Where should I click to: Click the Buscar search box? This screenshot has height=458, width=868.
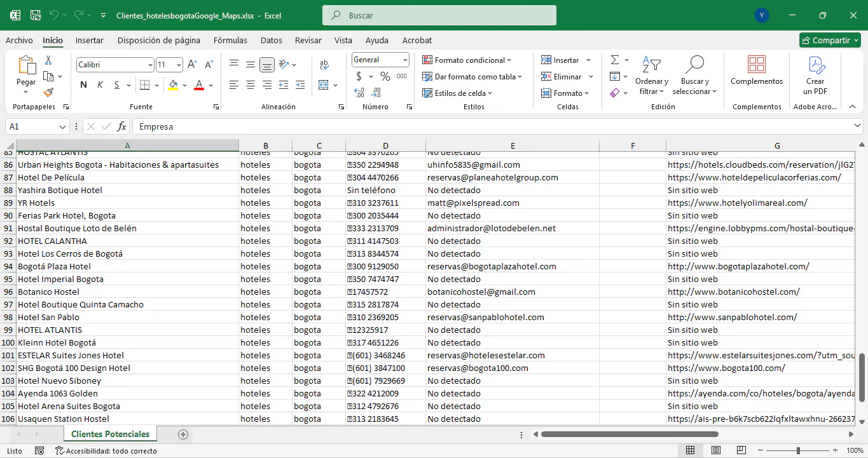click(x=439, y=15)
